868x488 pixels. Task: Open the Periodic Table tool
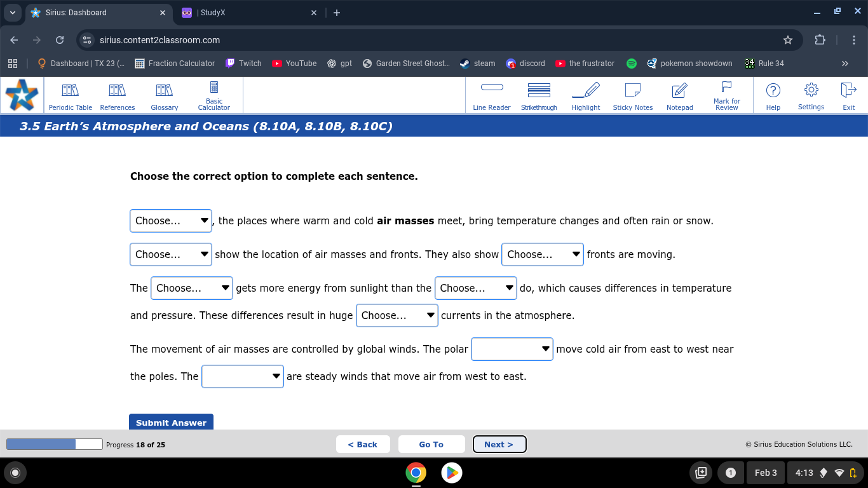pos(71,96)
